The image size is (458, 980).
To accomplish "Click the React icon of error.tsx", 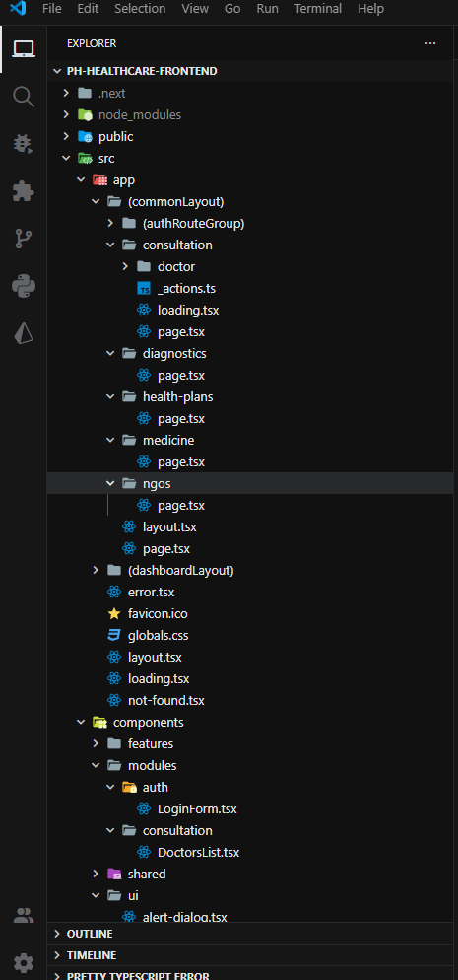I will [x=113, y=592].
